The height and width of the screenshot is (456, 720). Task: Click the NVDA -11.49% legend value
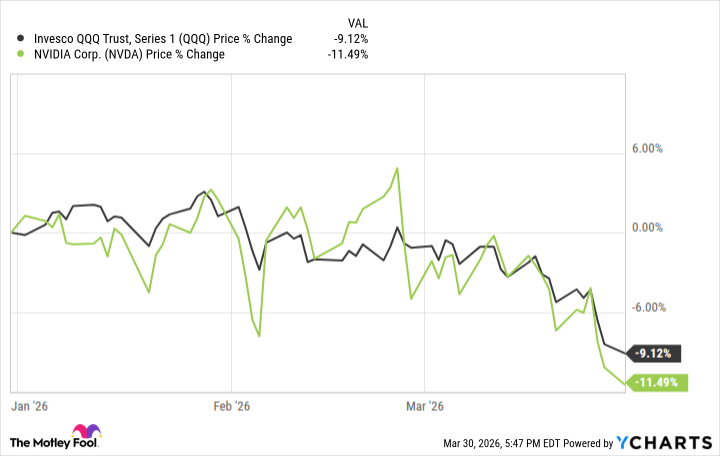(348, 54)
